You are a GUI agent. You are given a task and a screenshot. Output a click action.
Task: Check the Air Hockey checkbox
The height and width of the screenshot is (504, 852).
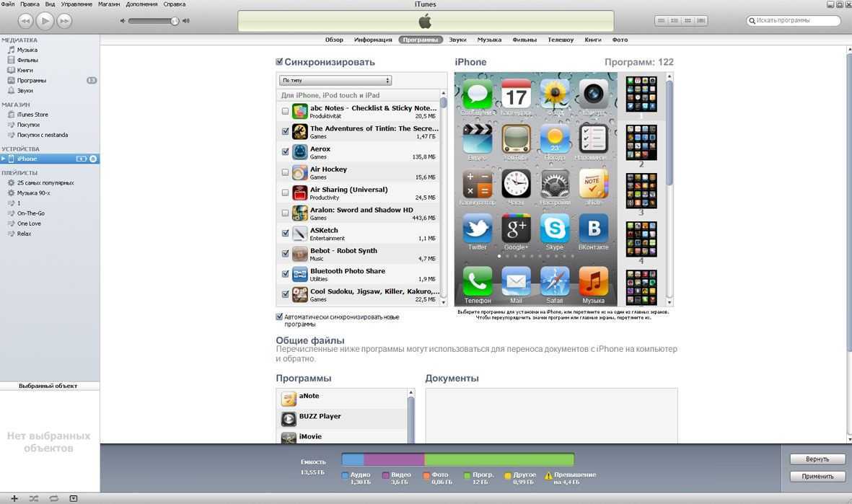point(285,172)
